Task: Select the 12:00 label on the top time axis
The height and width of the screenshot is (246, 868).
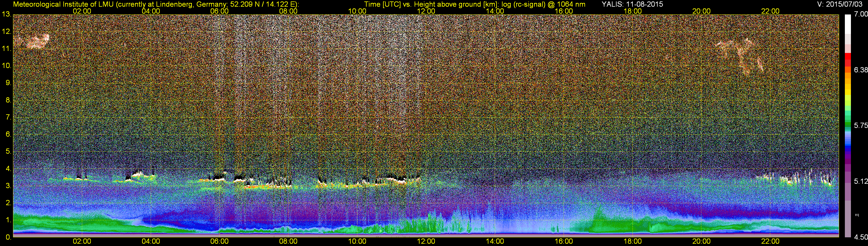Action: (x=426, y=11)
